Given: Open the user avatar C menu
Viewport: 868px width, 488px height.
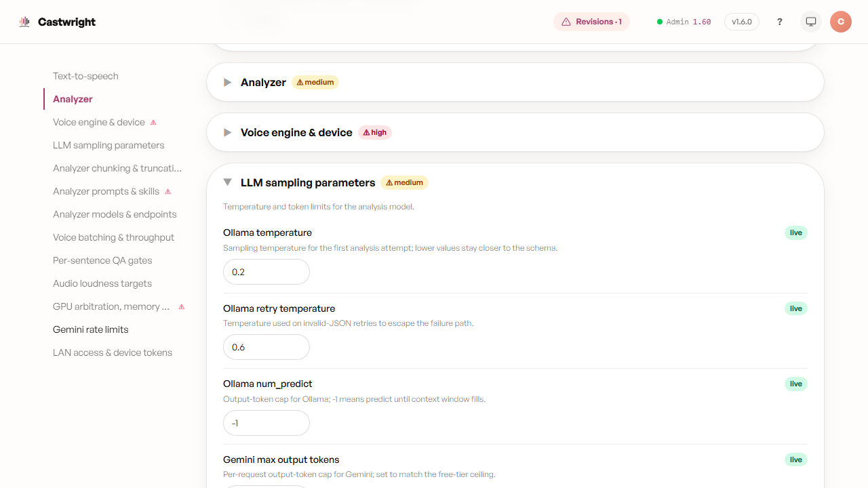Looking at the screenshot, I should click(x=841, y=22).
